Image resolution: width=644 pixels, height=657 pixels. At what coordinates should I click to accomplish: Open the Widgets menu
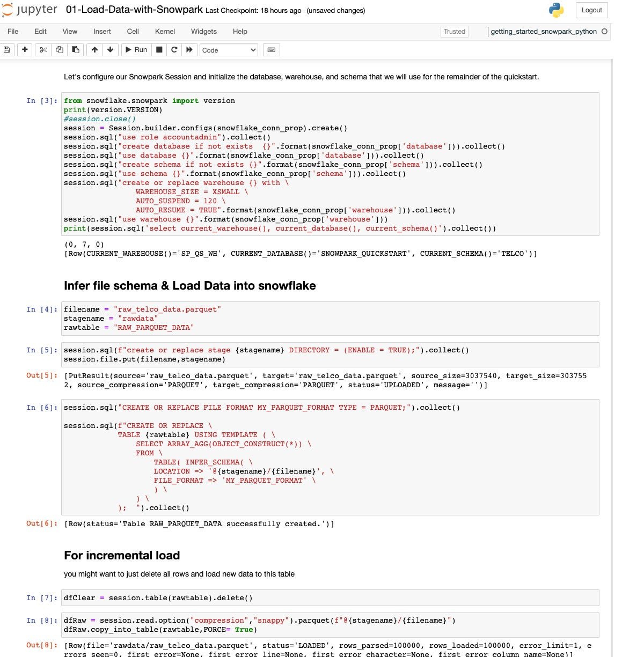204,32
